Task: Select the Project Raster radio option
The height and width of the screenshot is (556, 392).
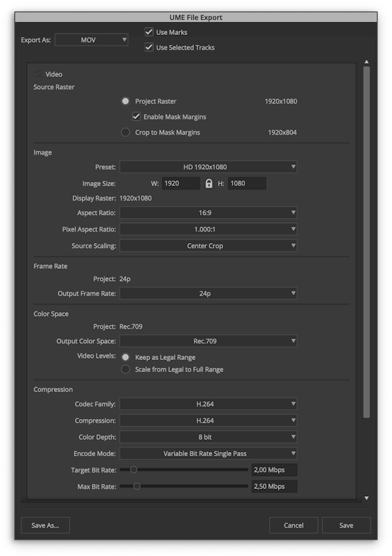Action: (125, 101)
